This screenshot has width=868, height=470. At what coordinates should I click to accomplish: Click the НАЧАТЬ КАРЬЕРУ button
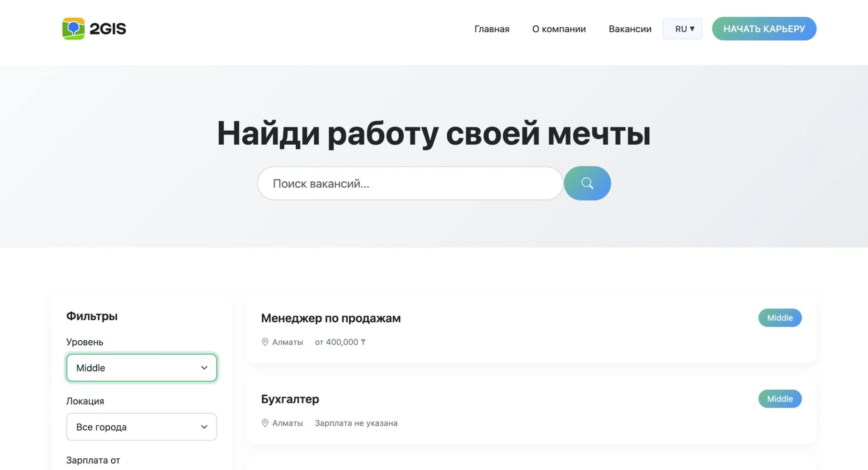click(x=764, y=29)
